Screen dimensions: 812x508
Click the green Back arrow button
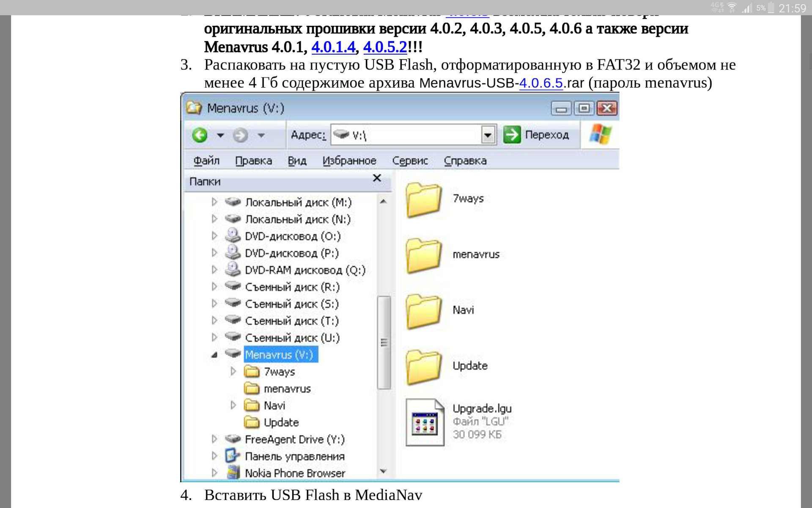(200, 135)
